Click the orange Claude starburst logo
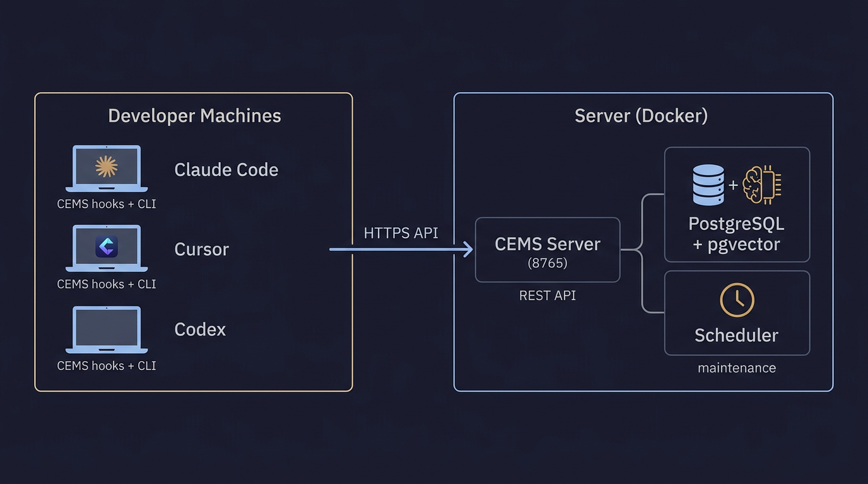Image resolution: width=868 pixels, height=484 pixels. [107, 166]
